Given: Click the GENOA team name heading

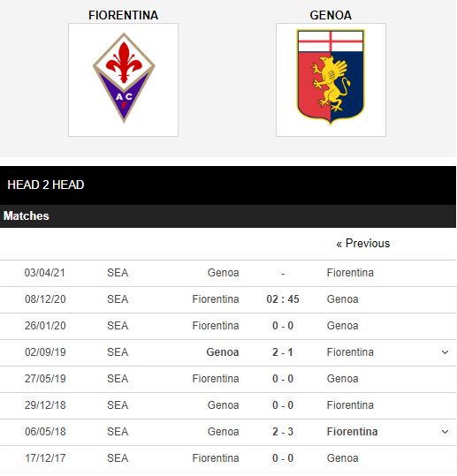Looking at the screenshot, I should (x=331, y=15).
